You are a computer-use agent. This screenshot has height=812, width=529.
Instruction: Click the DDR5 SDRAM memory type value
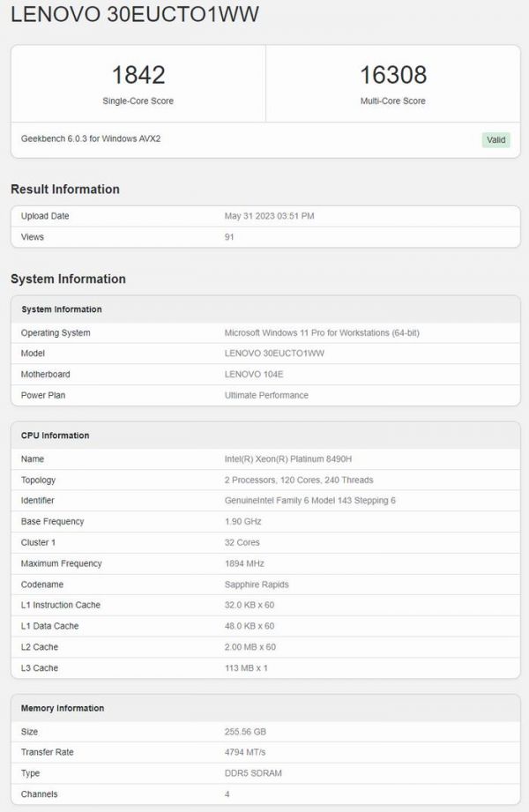253,773
